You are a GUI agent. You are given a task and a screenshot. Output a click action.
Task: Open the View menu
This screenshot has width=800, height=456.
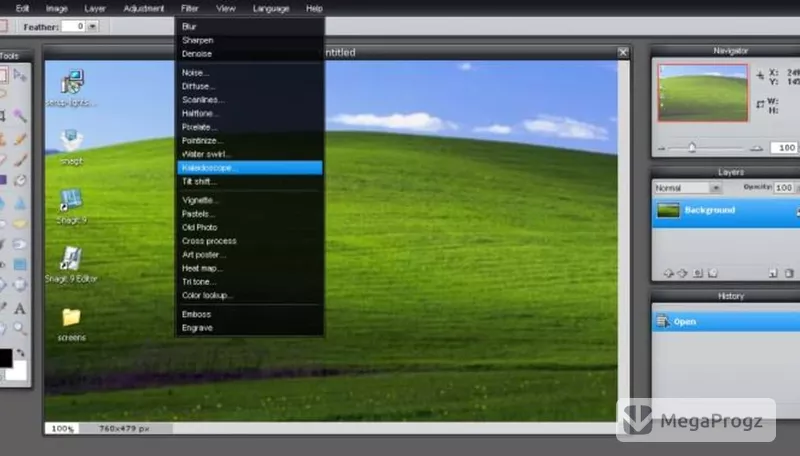[x=226, y=8]
